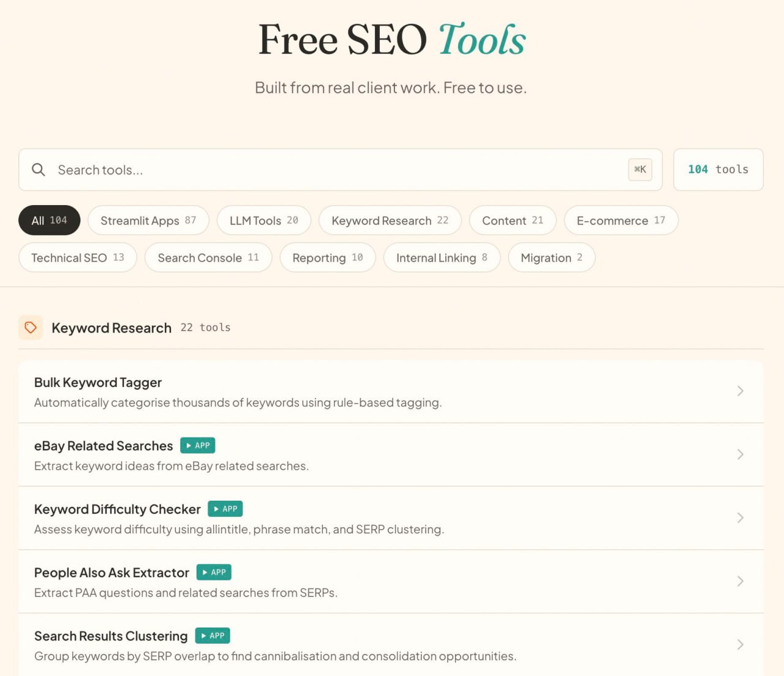Open Keyword Difficulty Checker with its chevron
This screenshot has height=676, width=784.
click(x=740, y=518)
